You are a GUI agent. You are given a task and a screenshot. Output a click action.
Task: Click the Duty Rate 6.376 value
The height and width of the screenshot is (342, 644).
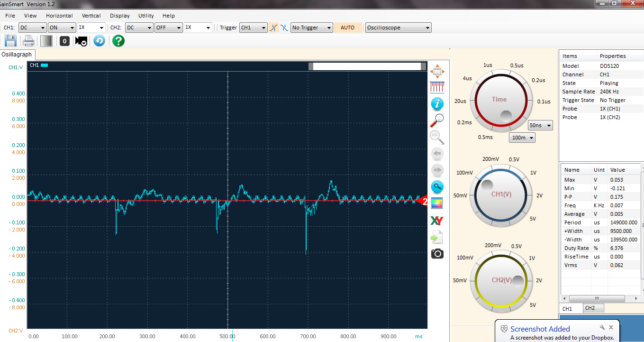pyautogui.click(x=617, y=248)
